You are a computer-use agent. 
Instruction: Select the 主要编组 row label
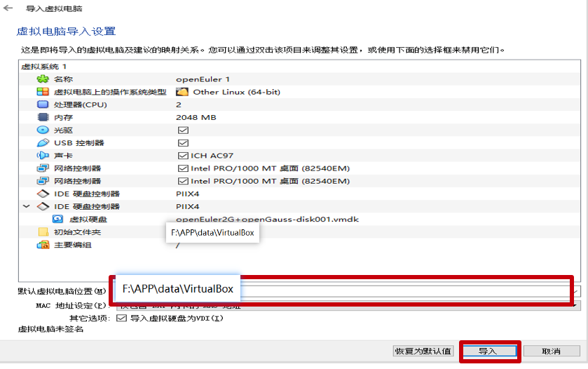point(73,245)
